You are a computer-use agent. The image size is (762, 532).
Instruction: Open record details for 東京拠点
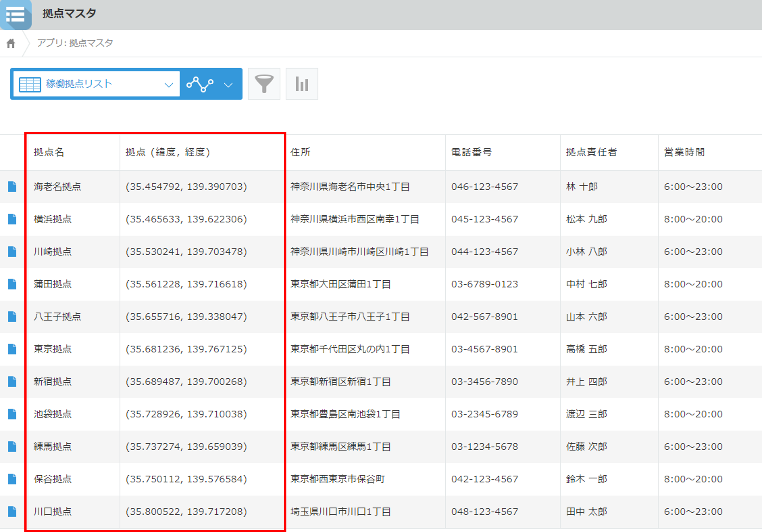tap(12, 349)
